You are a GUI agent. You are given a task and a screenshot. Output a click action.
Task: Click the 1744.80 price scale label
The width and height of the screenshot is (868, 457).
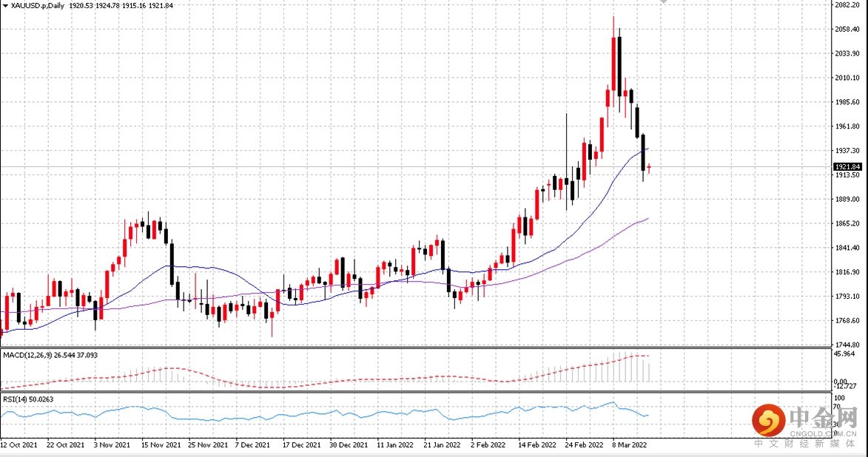(x=847, y=345)
